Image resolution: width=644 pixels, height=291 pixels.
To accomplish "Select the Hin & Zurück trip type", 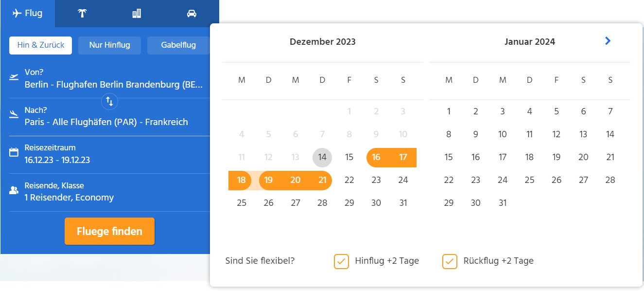I will 40,45.
